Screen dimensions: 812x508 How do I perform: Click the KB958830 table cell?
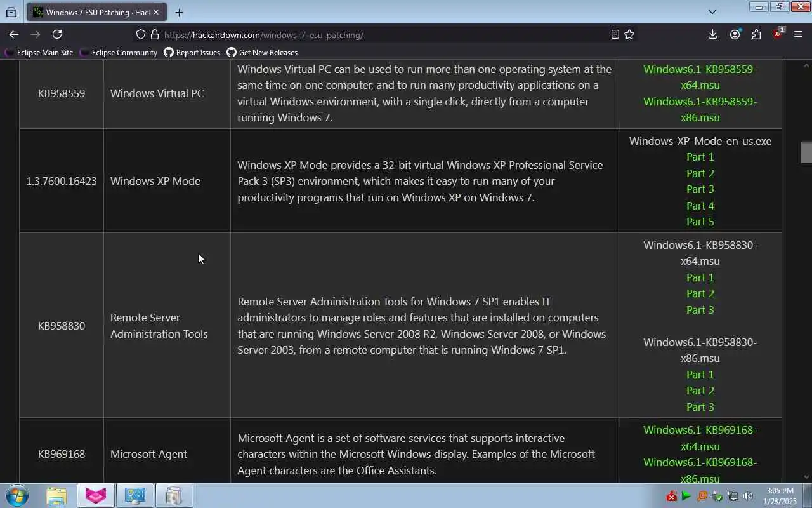pyautogui.click(x=62, y=326)
